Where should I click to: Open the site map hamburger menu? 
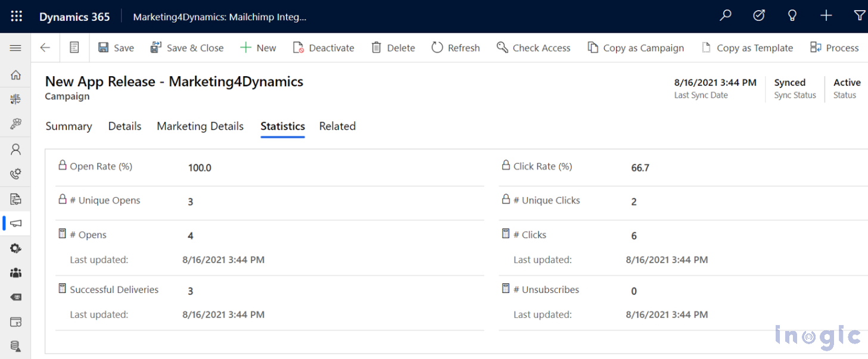click(x=15, y=48)
